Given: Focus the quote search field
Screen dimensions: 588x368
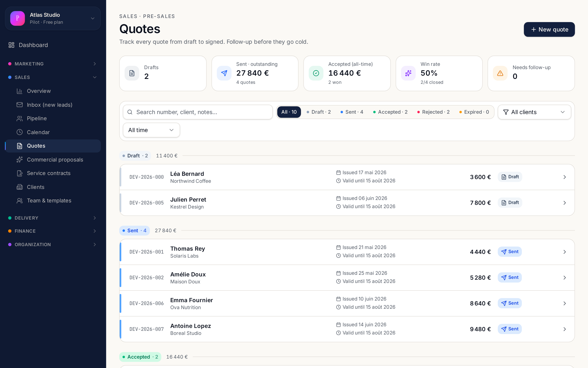Looking at the screenshot, I should (198, 112).
